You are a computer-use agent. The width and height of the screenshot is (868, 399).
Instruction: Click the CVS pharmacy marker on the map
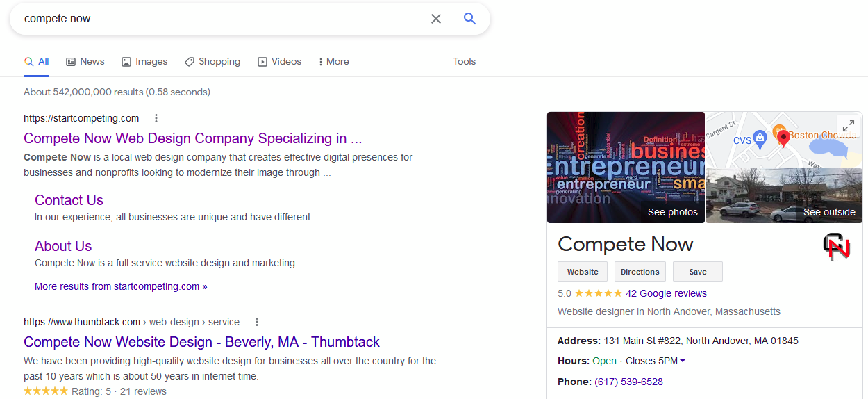point(760,138)
